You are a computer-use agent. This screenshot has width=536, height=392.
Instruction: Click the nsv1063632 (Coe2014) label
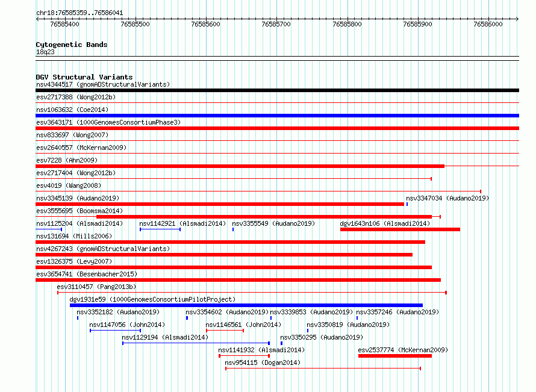(x=72, y=110)
